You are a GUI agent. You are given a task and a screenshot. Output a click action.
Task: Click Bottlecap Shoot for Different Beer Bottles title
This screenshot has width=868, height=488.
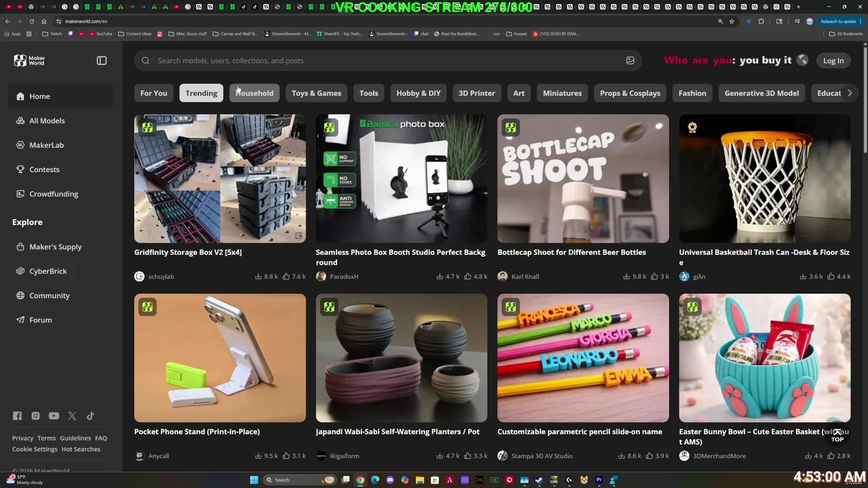coord(572,252)
